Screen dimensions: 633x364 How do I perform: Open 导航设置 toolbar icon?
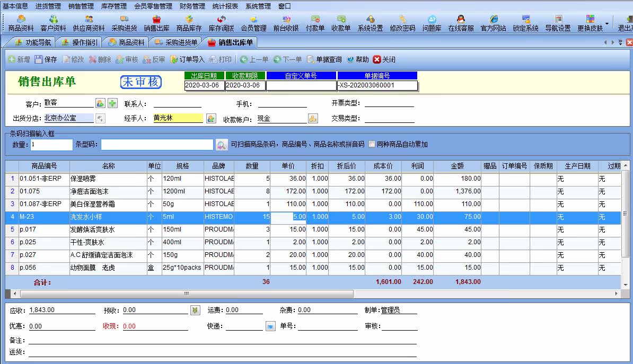(x=558, y=23)
